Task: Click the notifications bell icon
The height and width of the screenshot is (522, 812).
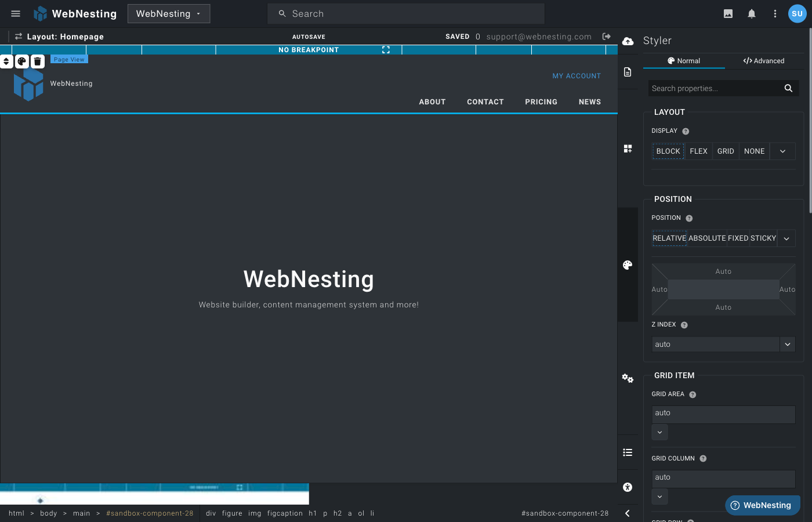Action: point(751,13)
